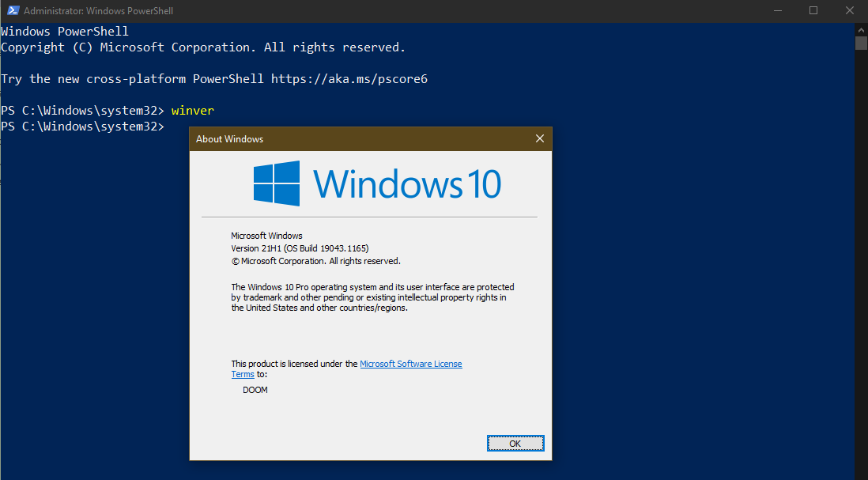Viewport: 868px width, 480px height.
Task: Click the Windows 10 logo graphic
Action: 376,183
